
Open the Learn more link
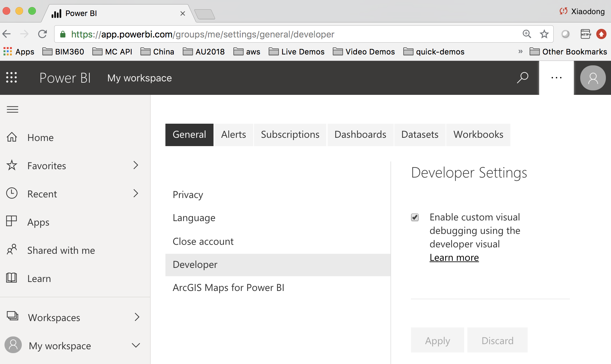(454, 258)
